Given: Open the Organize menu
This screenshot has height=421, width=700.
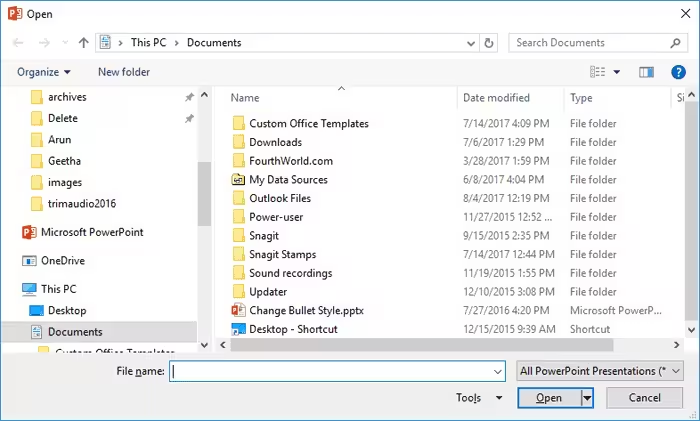Looking at the screenshot, I should coord(43,72).
